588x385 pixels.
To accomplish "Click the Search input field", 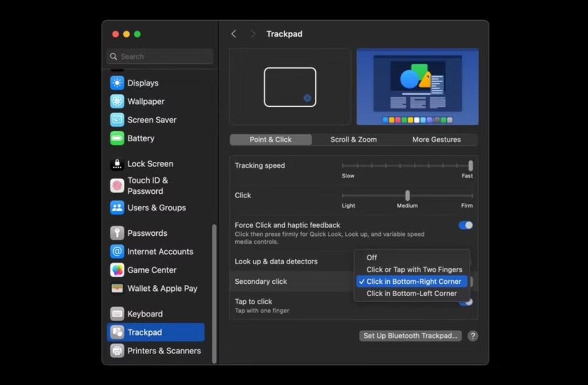I will [160, 56].
